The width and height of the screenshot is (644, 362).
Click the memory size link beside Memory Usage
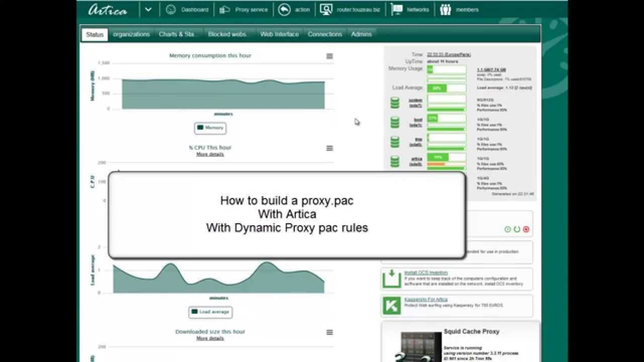point(492,69)
